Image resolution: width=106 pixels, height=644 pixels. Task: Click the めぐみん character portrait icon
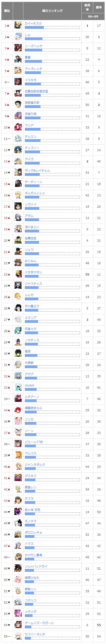(x=18, y=263)
